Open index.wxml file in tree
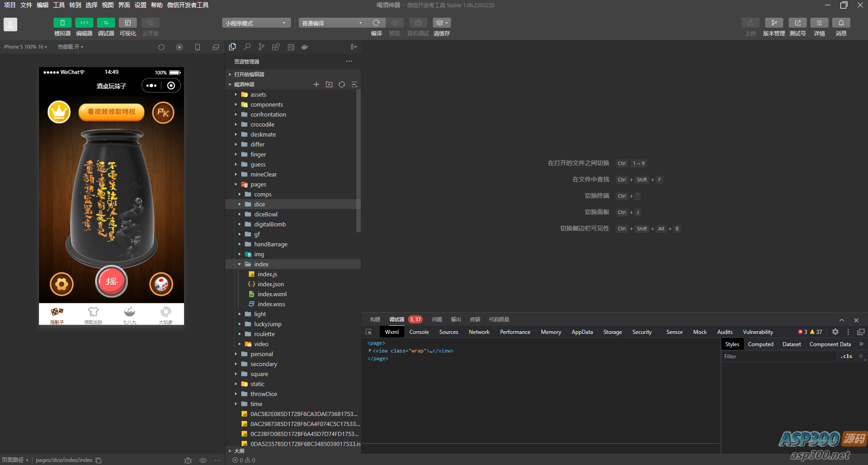Viewport: 868px width, 465px height. [x=272, y=294]
